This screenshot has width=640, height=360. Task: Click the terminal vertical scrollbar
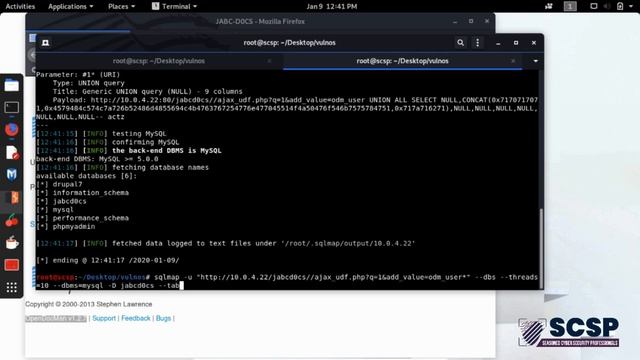tap(541, 249)
